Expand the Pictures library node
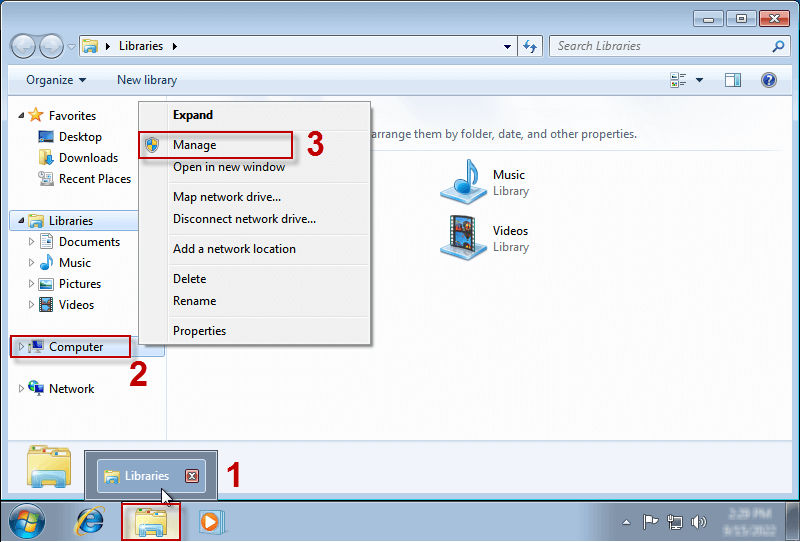Viewport: 800px width, 542px height. click(31, 283)
